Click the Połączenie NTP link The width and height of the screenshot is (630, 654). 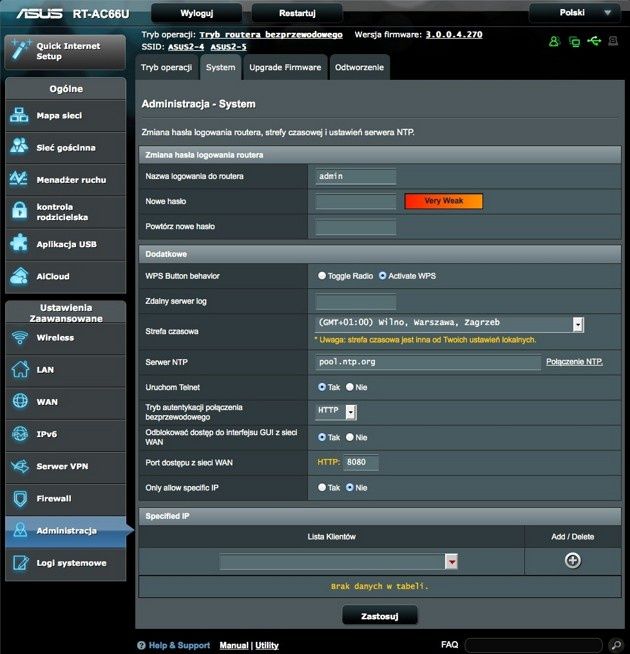(x=574, y=362)
